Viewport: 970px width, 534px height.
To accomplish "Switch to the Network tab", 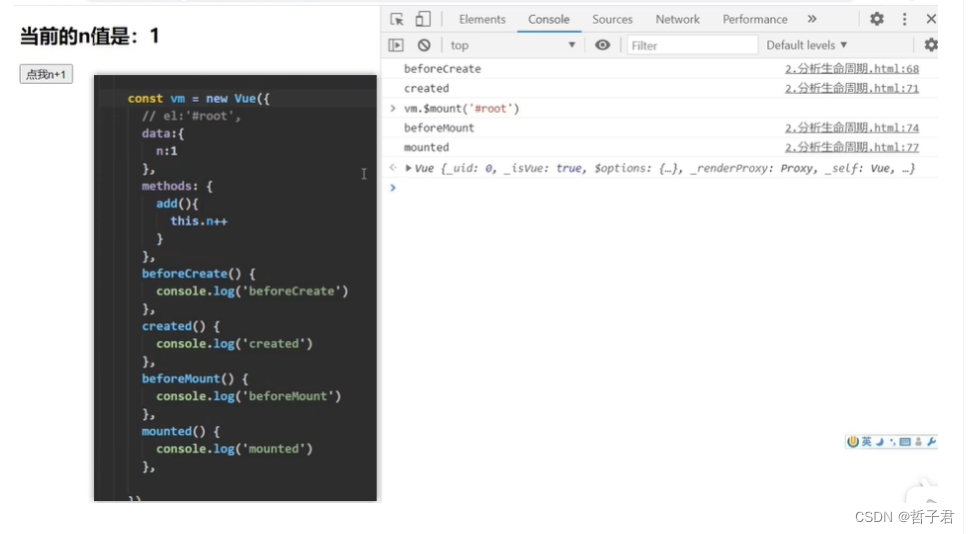I will [677, 19].
